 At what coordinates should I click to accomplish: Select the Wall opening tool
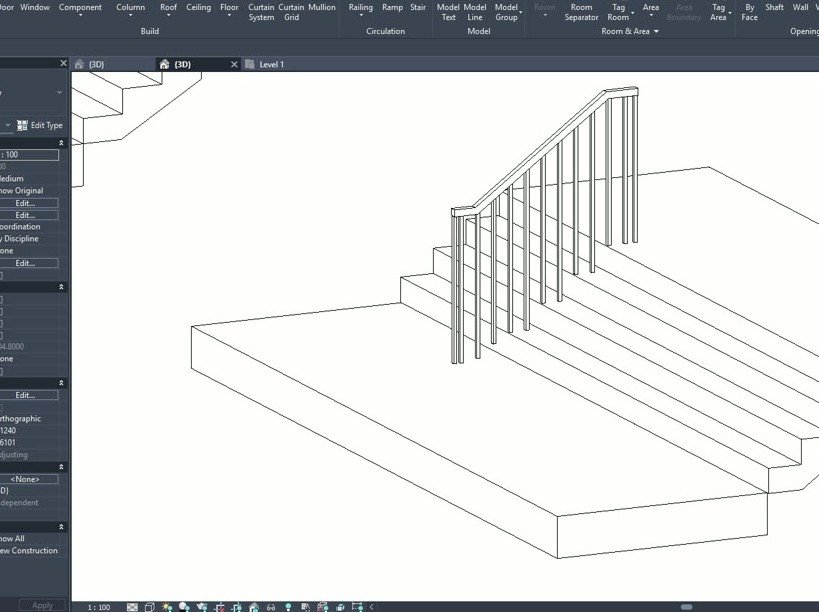[800, 7]
